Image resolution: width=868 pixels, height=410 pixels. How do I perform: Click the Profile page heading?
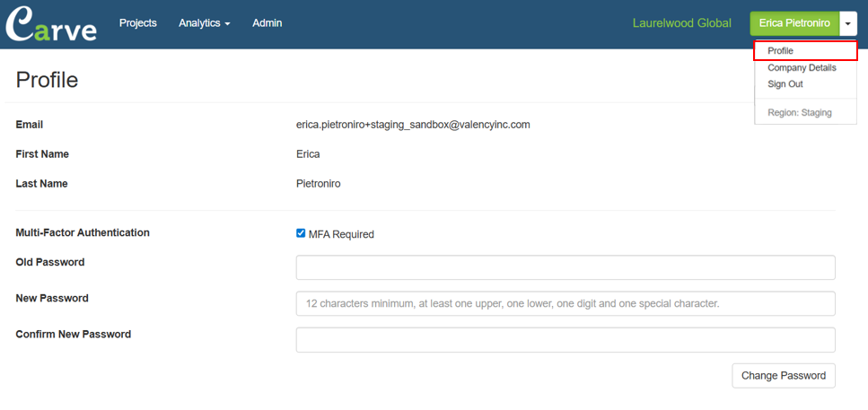(47, 80)
